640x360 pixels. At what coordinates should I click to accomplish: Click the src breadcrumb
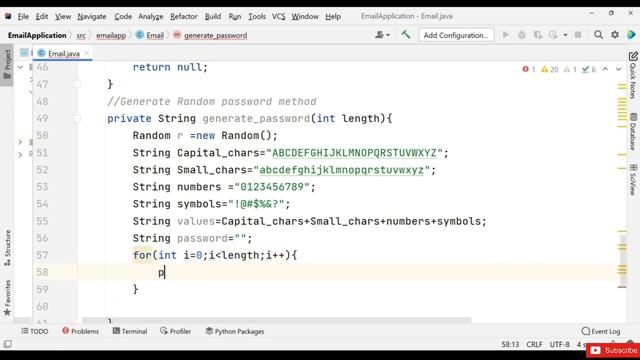click(x=81, y=36)
